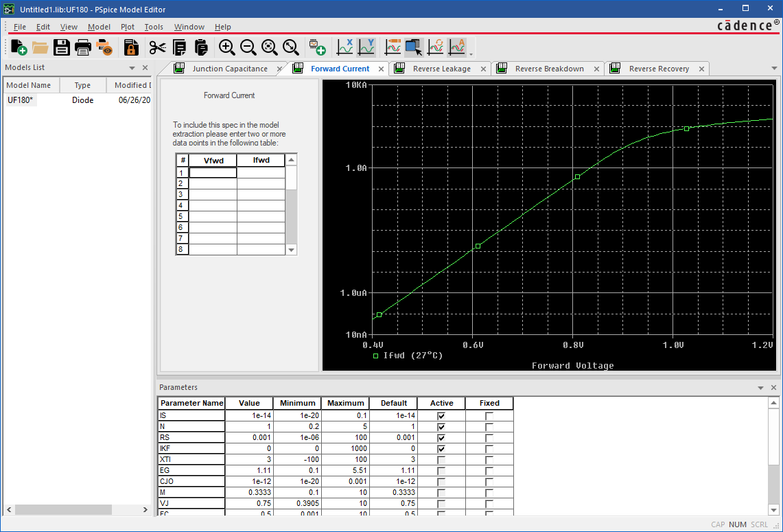Viewport: 783px width, 532px height.
Task: Click the add trace pencil icon
Action: [x=393, y=47]
